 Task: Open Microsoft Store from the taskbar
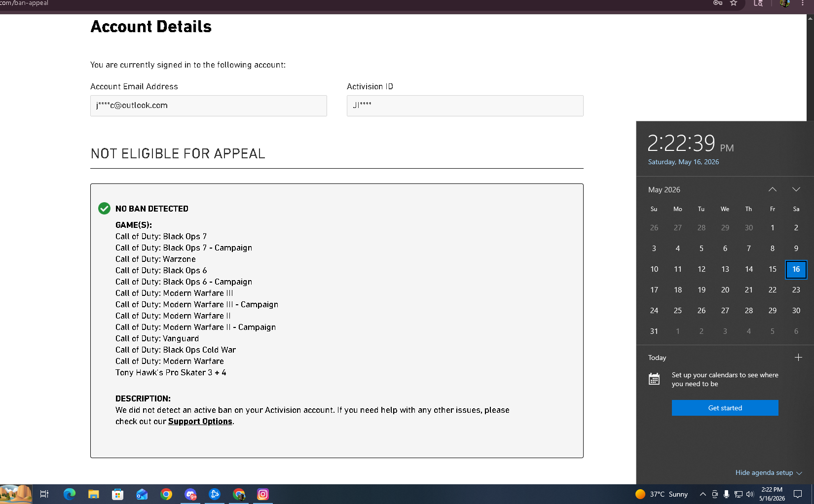[117, 494]
